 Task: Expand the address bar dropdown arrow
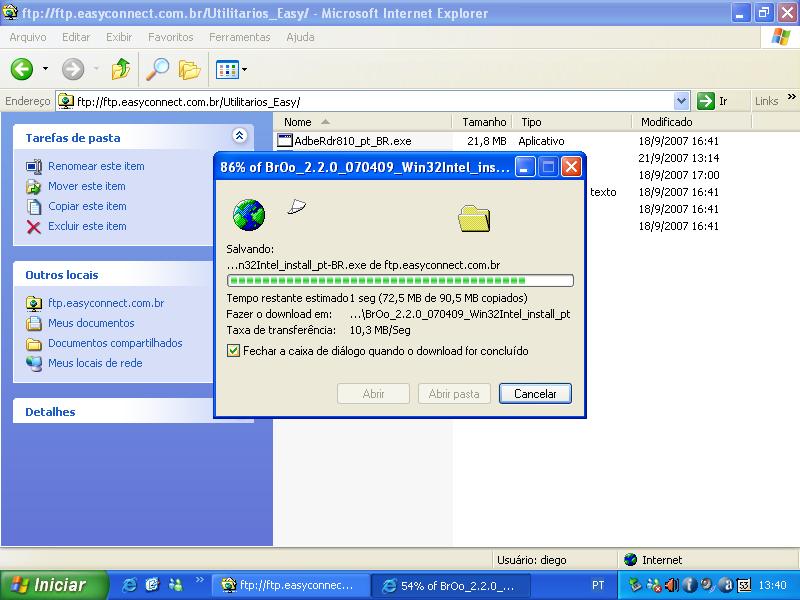tap(682, 101)
